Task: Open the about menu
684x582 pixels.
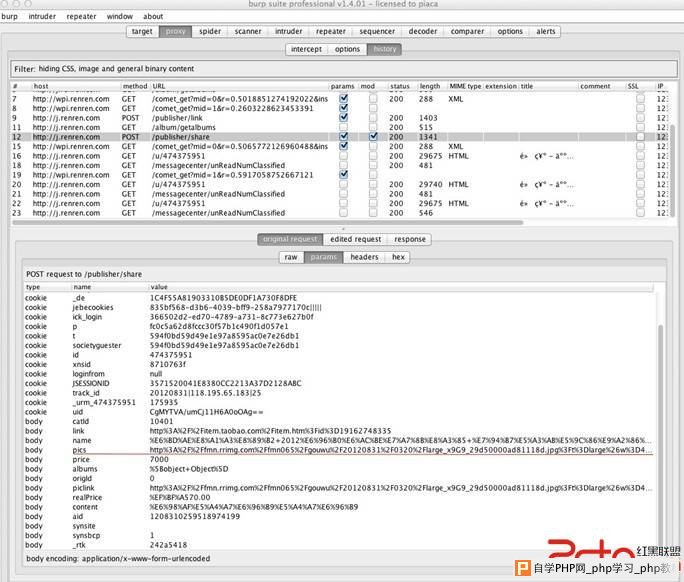Action: click(x=153, y=16)
